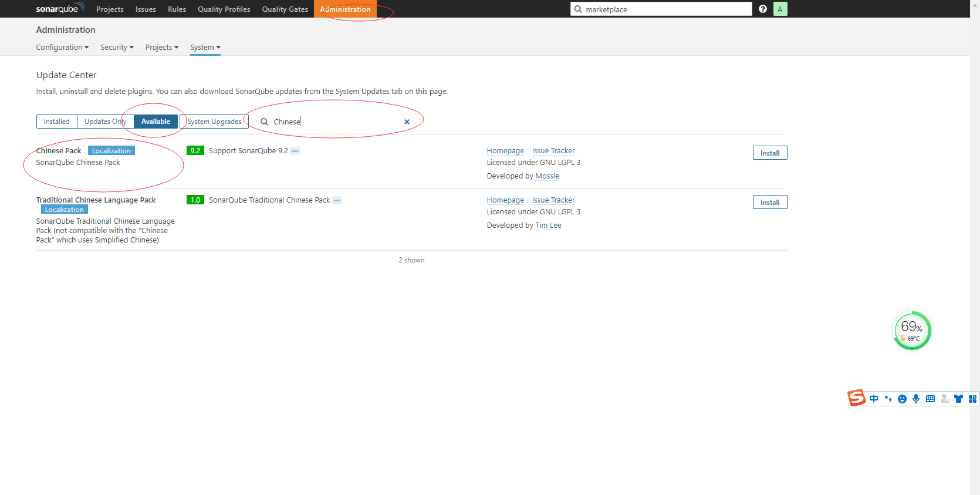
Task: Click the greyed user account icon in IME bar
Action: coord(945,399)
